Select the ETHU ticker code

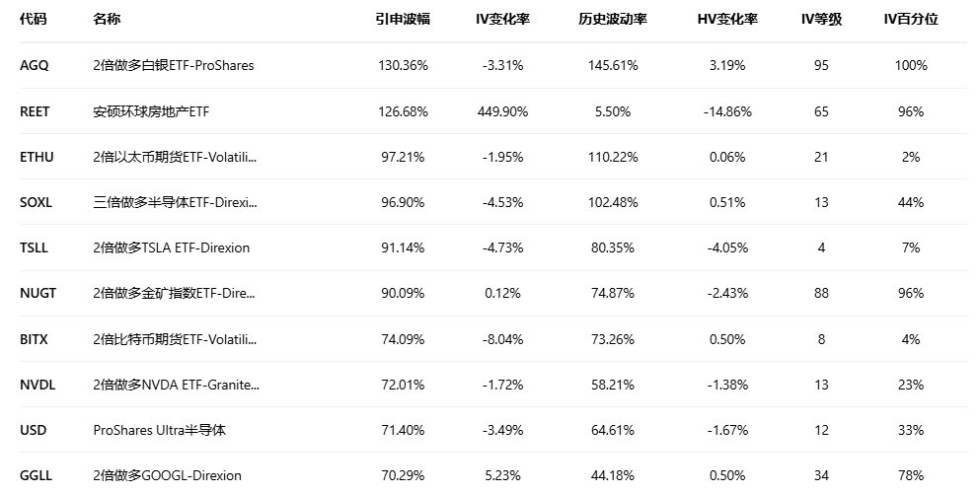tap(37, 157)
